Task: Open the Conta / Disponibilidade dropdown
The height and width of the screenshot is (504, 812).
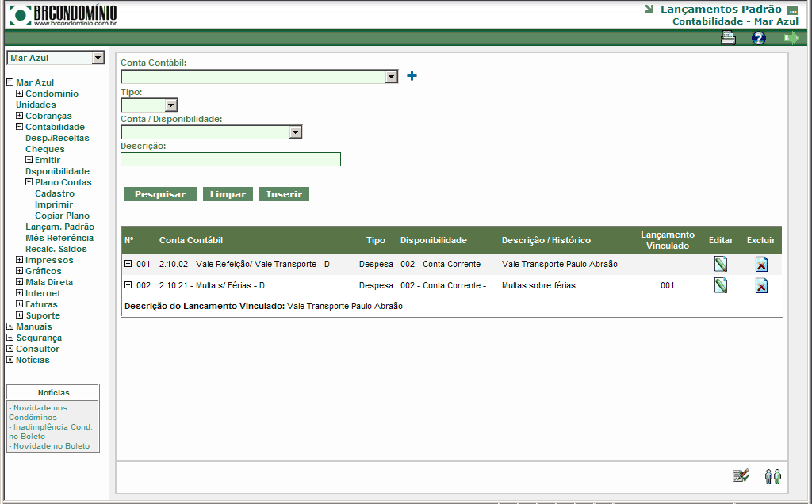Action: [295, 132]
